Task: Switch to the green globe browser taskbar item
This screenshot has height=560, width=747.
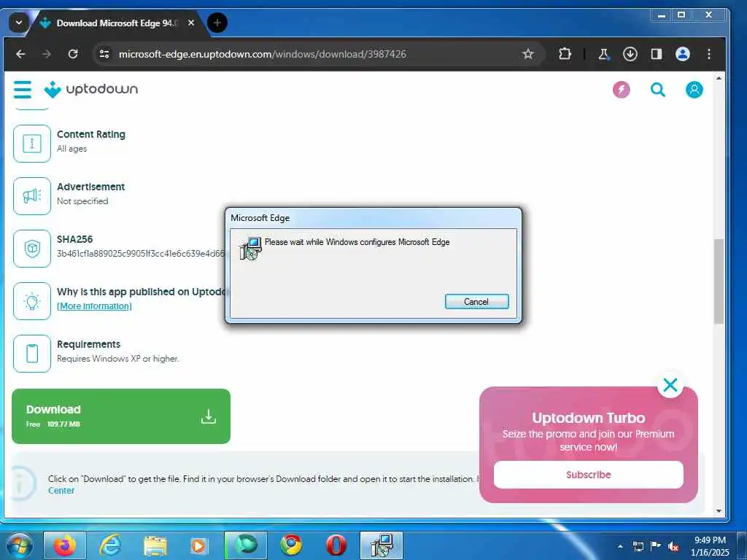Action: pos(245,545)
